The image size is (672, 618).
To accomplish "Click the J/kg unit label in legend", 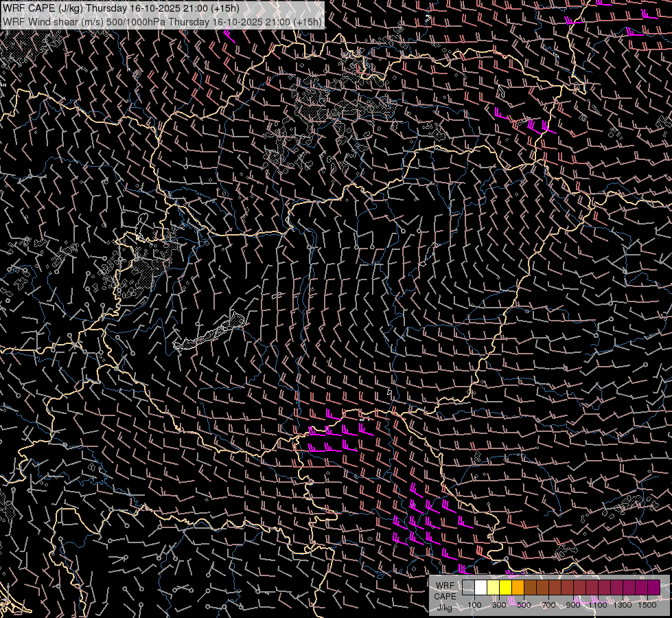I will pos(444,607).
